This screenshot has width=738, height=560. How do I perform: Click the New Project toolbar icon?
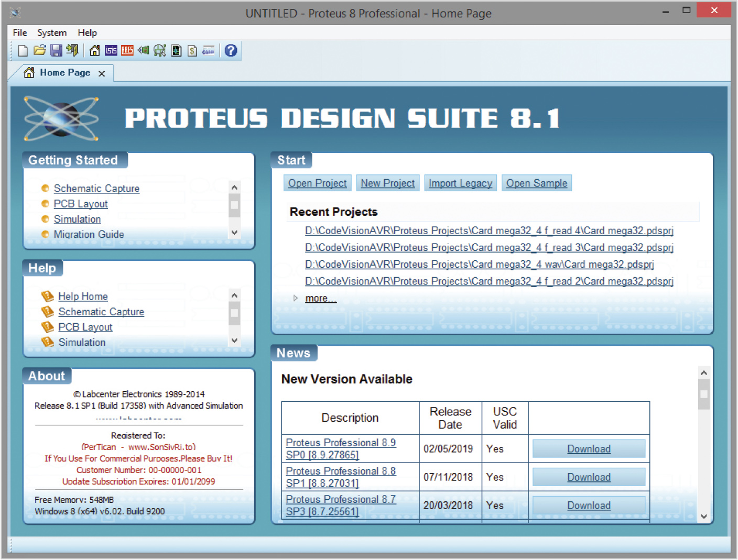23,51
